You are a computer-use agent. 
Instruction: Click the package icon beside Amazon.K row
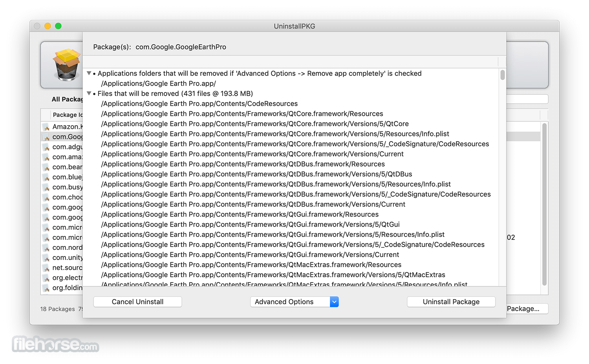(46, 127)
